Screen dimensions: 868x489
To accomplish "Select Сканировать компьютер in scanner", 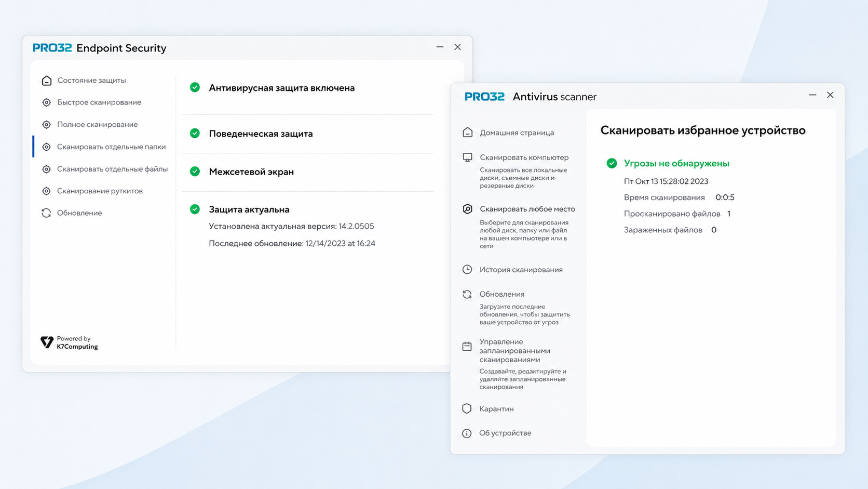I will coord(524,157).
